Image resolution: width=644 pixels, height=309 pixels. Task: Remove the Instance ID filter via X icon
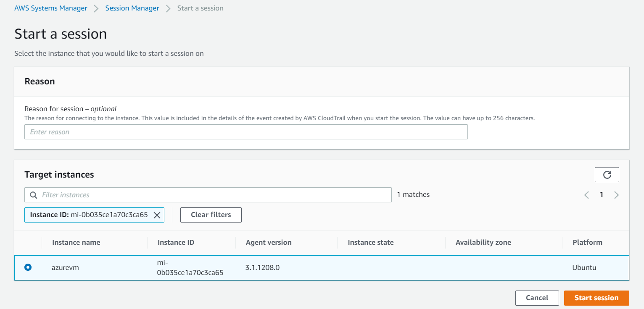click(157, 215)
